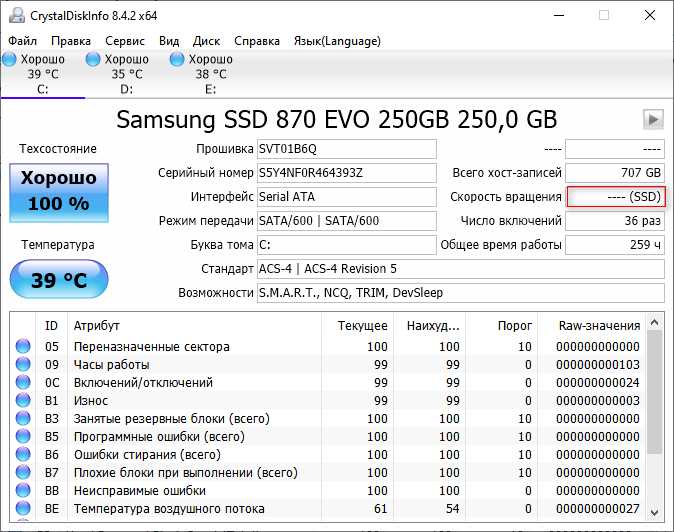Click blue status orb for drive C:
The height and width of the screenshot is (532, 674).
[x=9, y=59]
